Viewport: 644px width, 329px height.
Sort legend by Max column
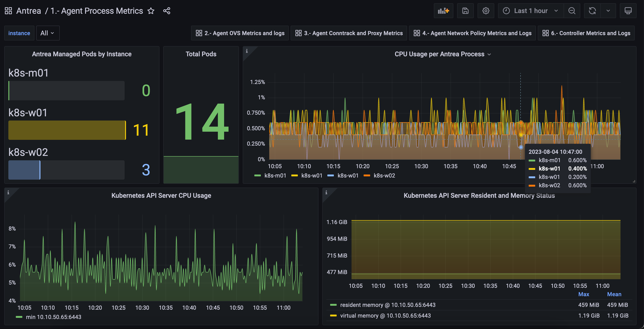click(x=584, y=295)
